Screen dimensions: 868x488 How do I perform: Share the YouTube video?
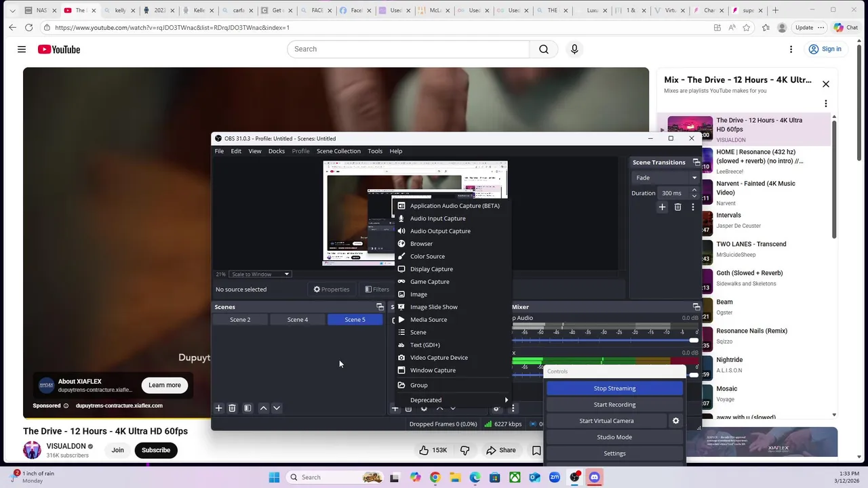click(500, 450)
